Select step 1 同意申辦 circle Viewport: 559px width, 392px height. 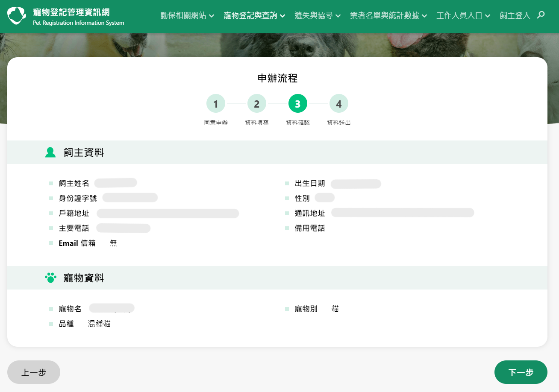coord(215,103)
